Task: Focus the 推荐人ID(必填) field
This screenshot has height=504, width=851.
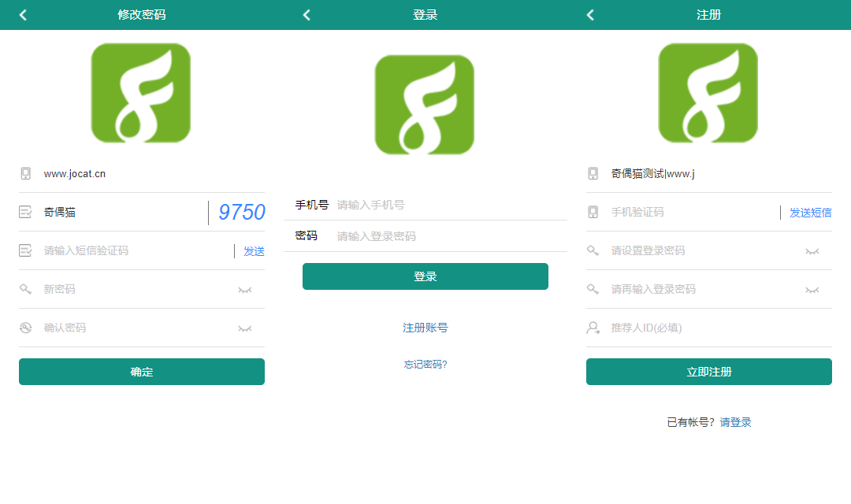Action: click(721, 328)
